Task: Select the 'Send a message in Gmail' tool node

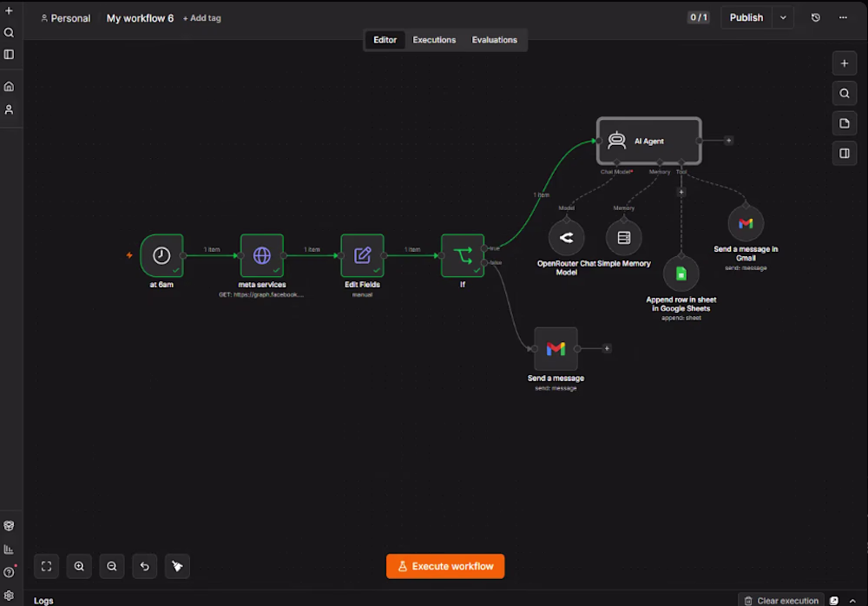Action: tap(746, 223)
